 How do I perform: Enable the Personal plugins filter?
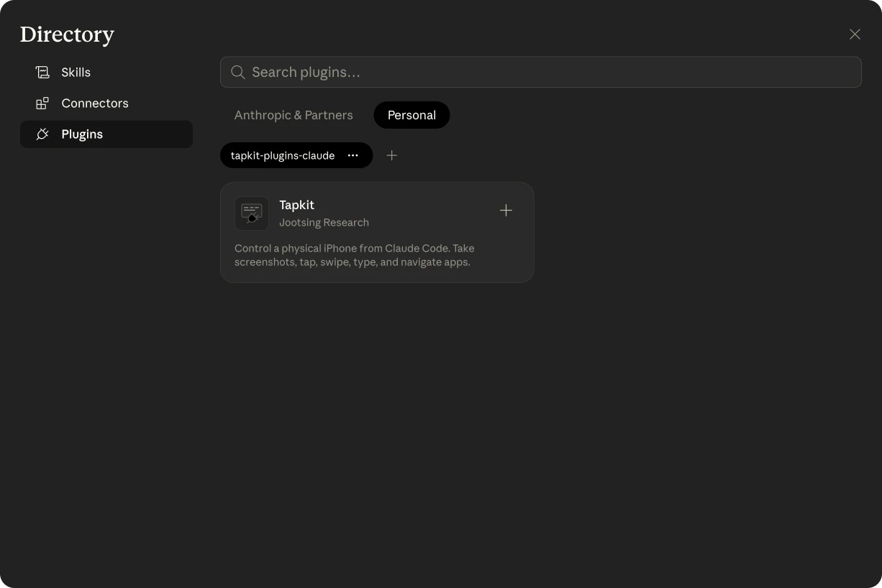pyautogui.click(x=412, y=114)
